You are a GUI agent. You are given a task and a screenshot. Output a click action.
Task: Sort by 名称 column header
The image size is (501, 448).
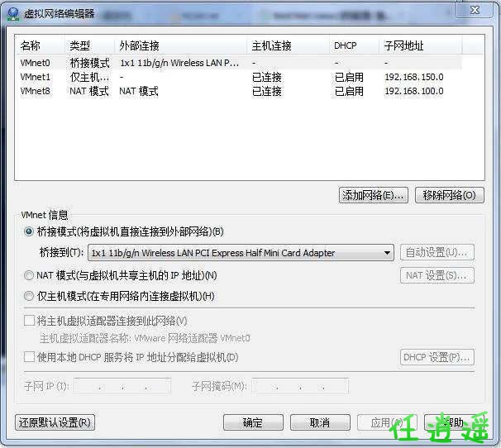tap(40, 45)
